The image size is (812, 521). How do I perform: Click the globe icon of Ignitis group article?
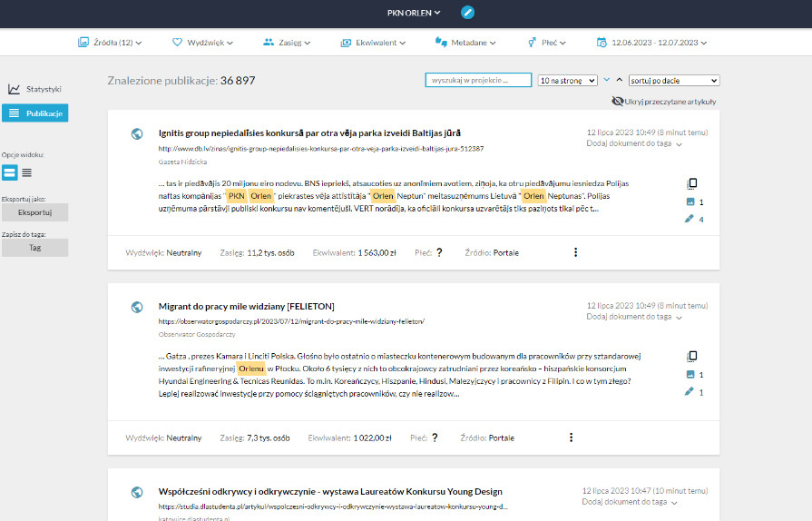click(137, 134)
